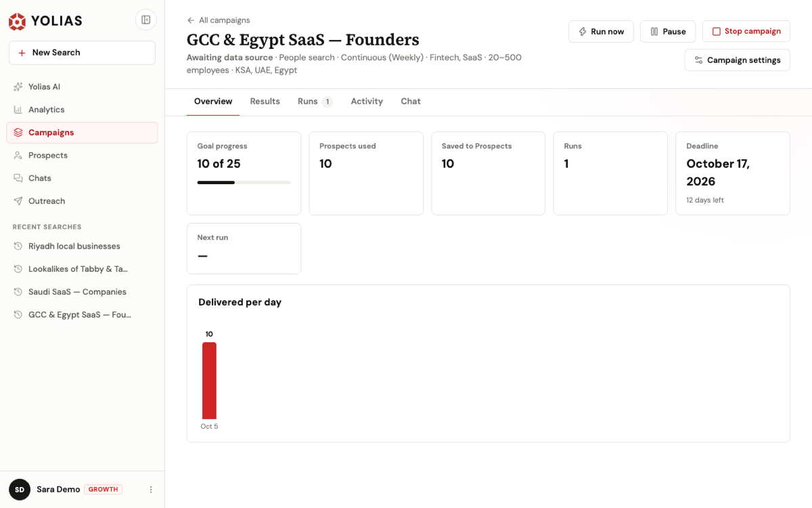Screen dimensions: 812x508
Task: Open recent search Saudi SaaS — Companies
Action: [x=82, y=292]
